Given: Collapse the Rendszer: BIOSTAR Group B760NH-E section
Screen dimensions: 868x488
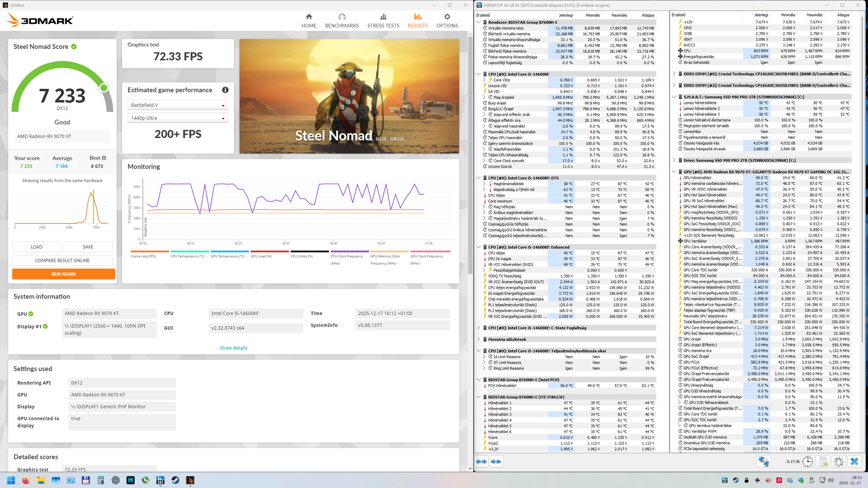Looking at the screenshot, I should pyautogui.click(x=479, y=22).
